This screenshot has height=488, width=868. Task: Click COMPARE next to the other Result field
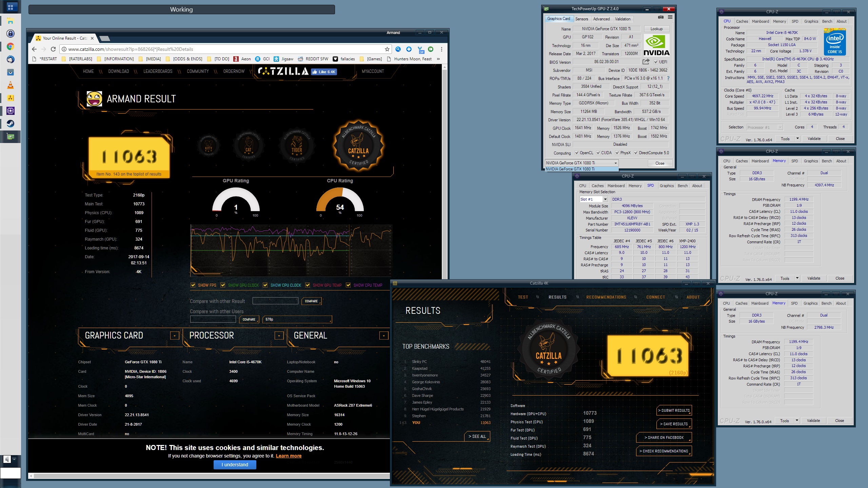pyautogui.click(x=311, y=301)
